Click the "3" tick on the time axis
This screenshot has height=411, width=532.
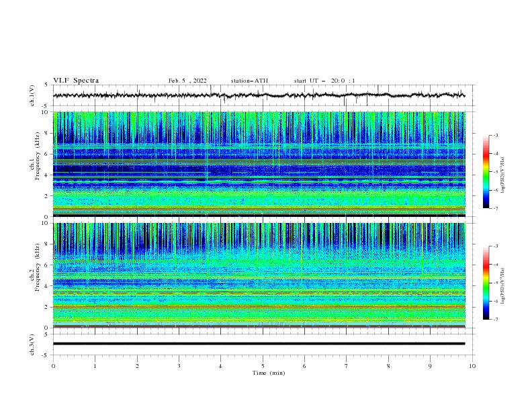tap(179, 366)
